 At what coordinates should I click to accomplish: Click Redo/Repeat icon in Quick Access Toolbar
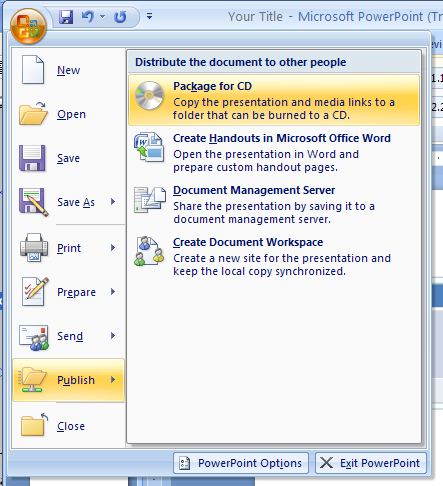(x=120, y=17)
